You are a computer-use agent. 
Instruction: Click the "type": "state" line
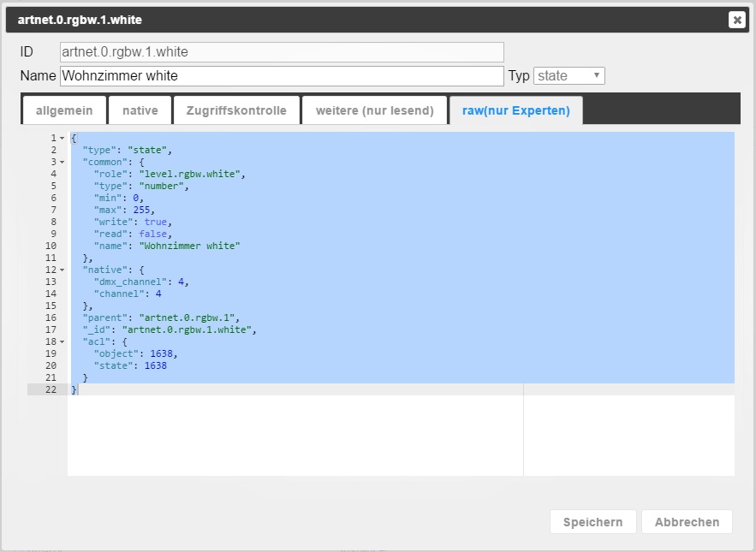tap(128, 151)
